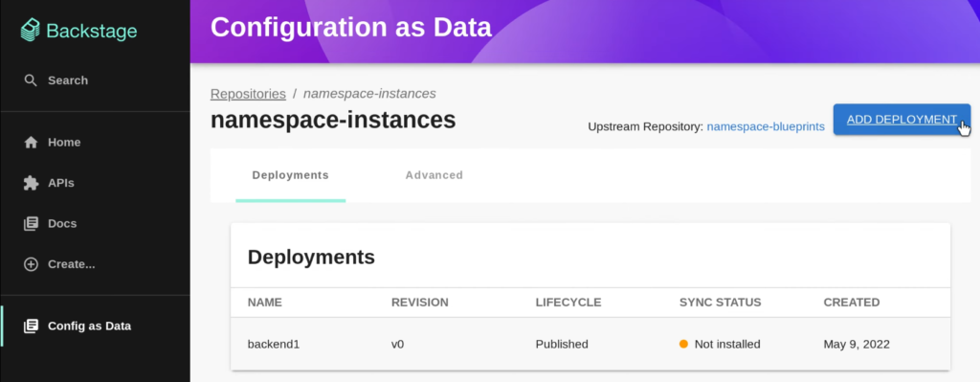Image resolution: width=980 pixels, height=382 pixels.
Task: Click the Docs library icon
Action: pos(31,224)
